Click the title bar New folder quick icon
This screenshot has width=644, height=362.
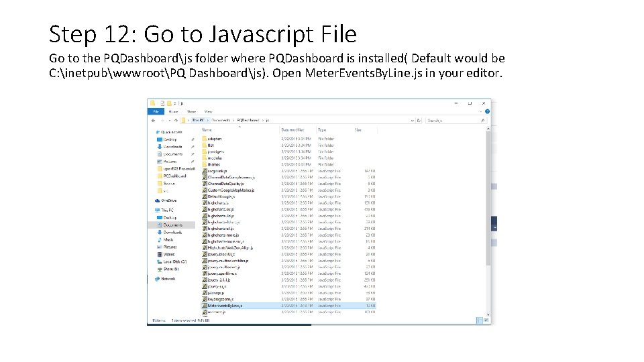tap(169, 103)
